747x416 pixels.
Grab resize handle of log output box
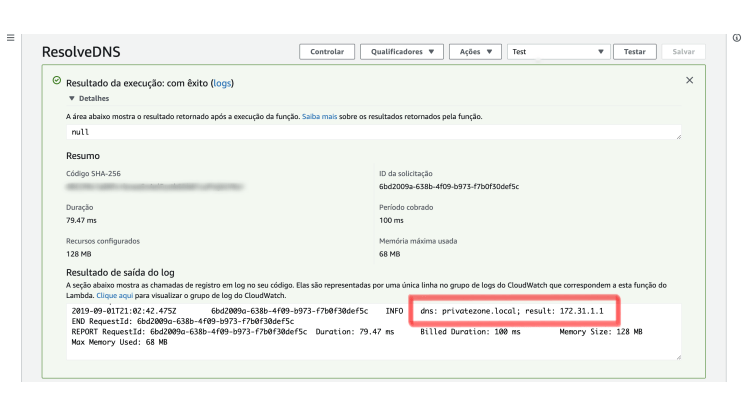point(679,356)
